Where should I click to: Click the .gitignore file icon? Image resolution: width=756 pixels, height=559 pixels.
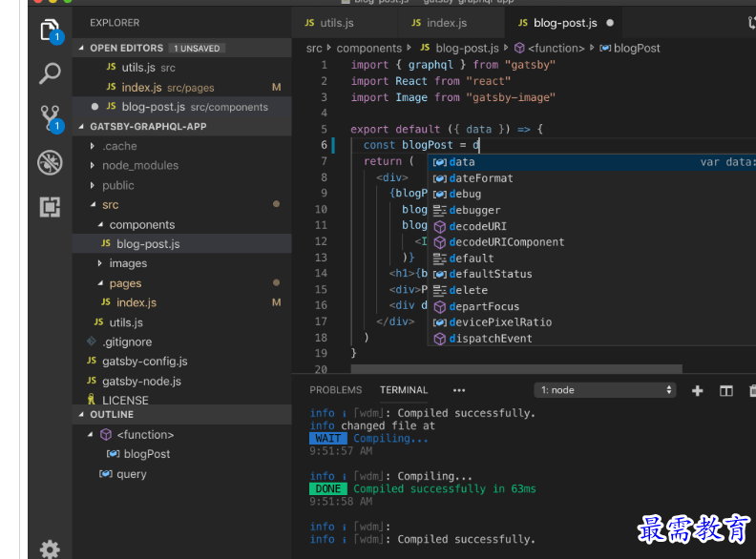(x=91, y=342)
